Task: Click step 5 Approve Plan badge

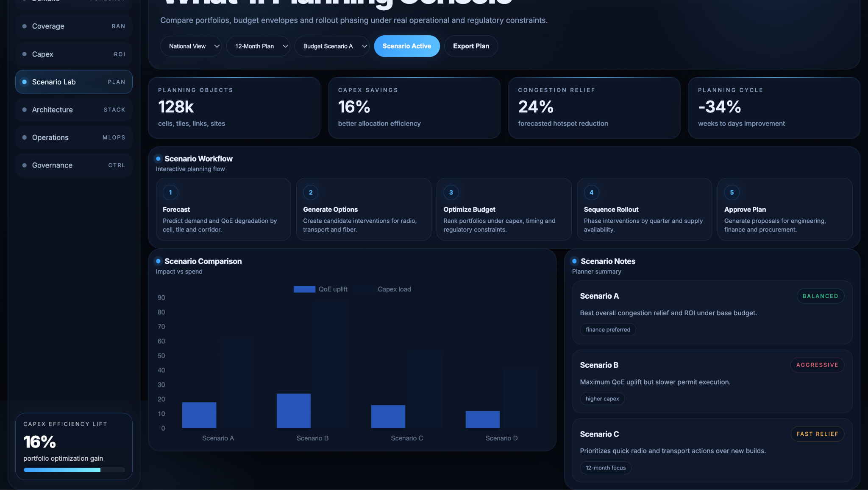Action: pyautogui.click(x=732, y=193)
